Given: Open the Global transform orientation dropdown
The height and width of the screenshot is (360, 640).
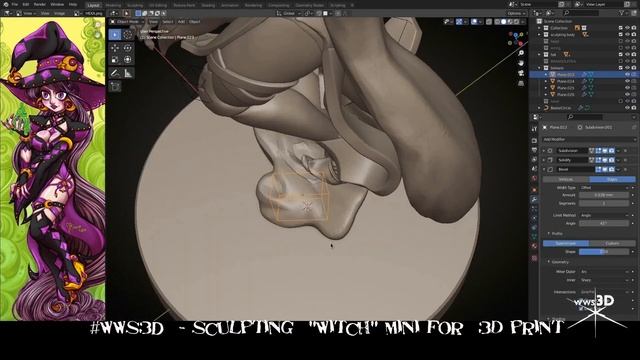Looking at the screenshot, I should (x=289, y=13).
